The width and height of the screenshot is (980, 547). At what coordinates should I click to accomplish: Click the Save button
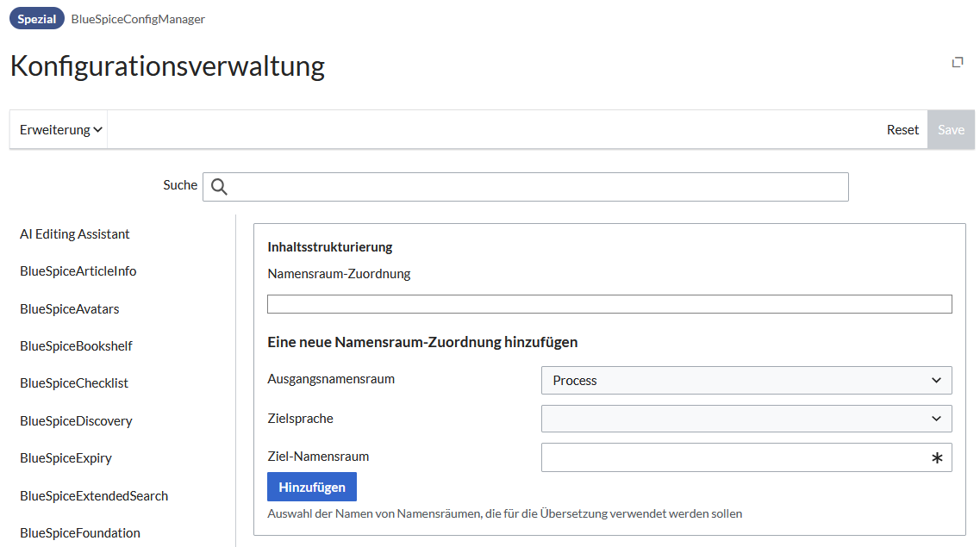951,130
